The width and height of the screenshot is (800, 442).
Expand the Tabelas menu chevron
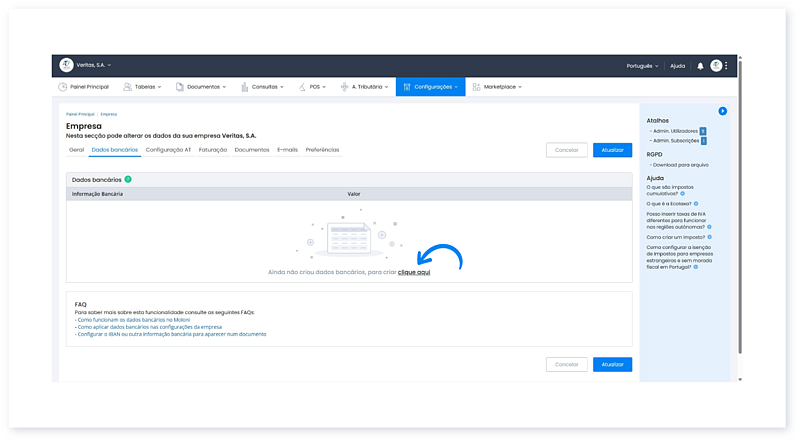pyautogui.click(x=159, y=87)
